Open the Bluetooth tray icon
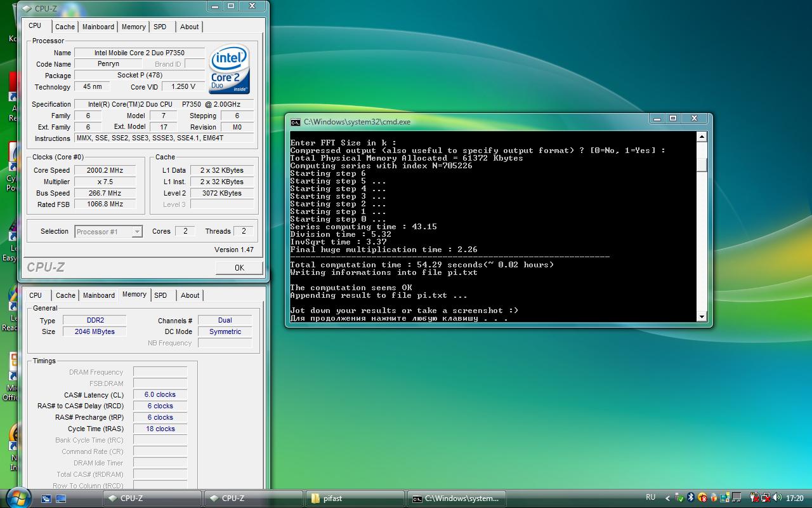 (691, 498)
